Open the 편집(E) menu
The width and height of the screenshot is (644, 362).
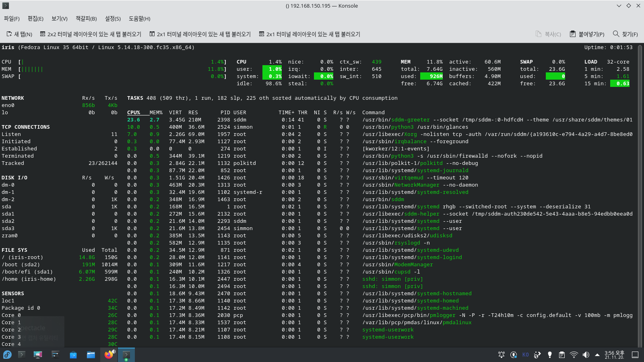pos(35,19)
